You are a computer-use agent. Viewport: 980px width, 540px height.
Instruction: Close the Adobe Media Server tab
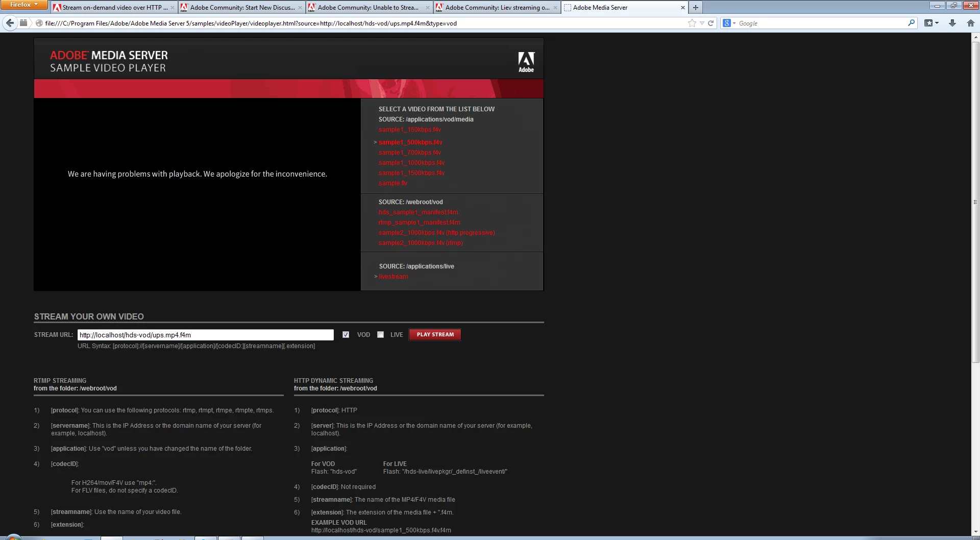tap(683, 8)
